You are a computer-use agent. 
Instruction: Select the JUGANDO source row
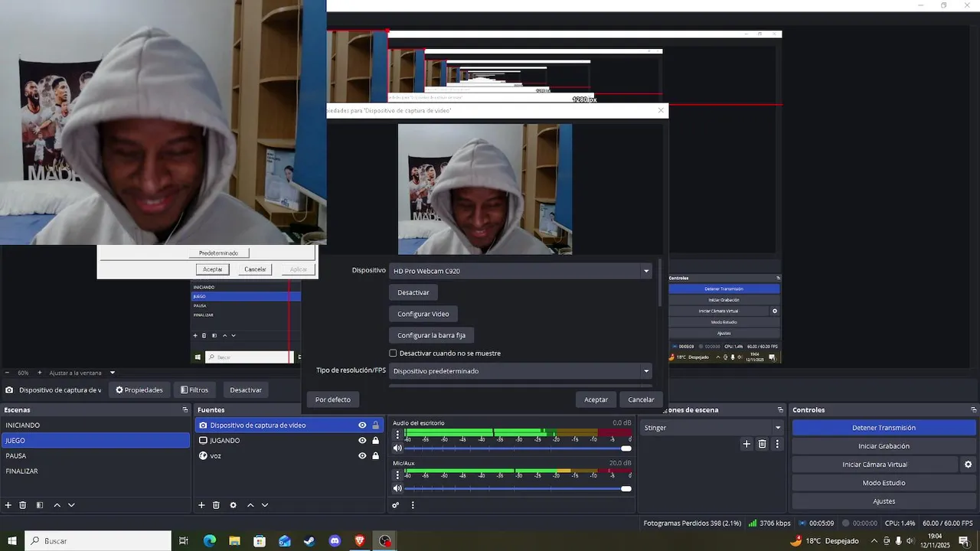(289, 441)
